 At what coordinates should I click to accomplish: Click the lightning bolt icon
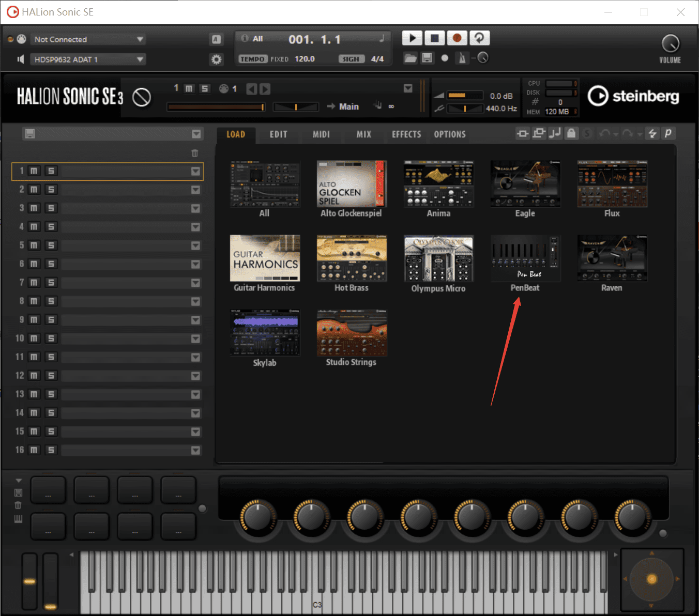click(652, 134)
